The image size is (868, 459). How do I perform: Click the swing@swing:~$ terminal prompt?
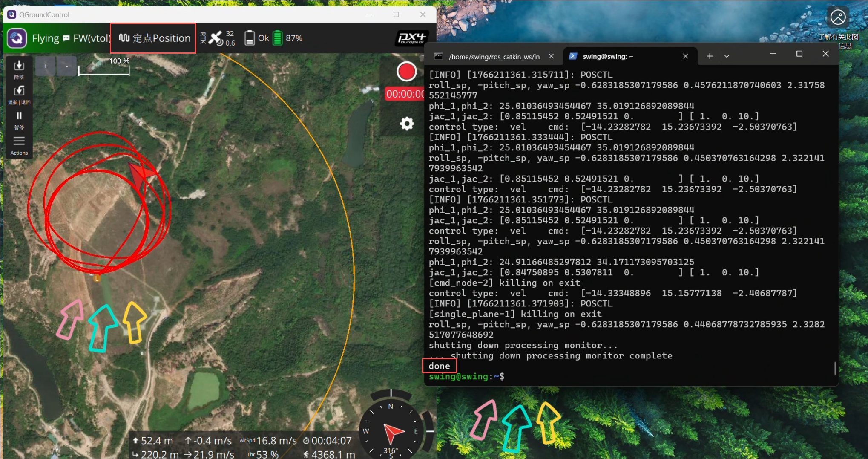click(x=466, y=376)
